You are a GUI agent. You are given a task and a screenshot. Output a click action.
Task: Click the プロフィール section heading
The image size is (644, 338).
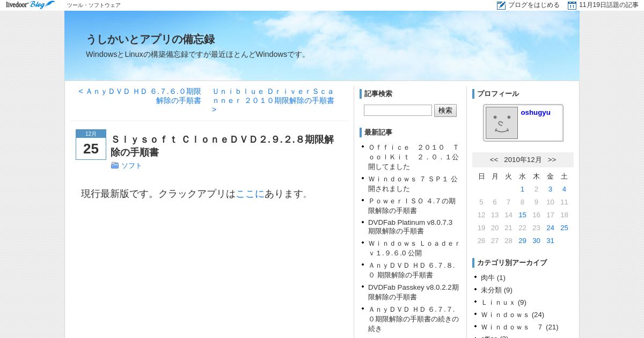click(x=498, y=94)
